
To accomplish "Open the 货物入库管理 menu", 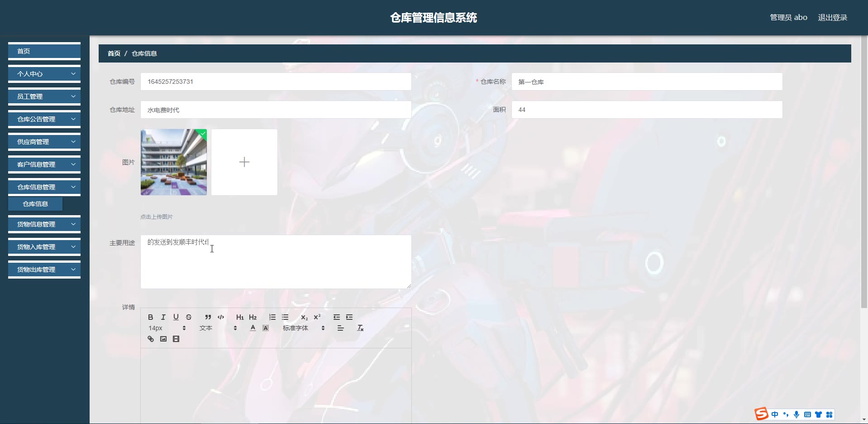I will pyautogui.click(x=44, y=247).
